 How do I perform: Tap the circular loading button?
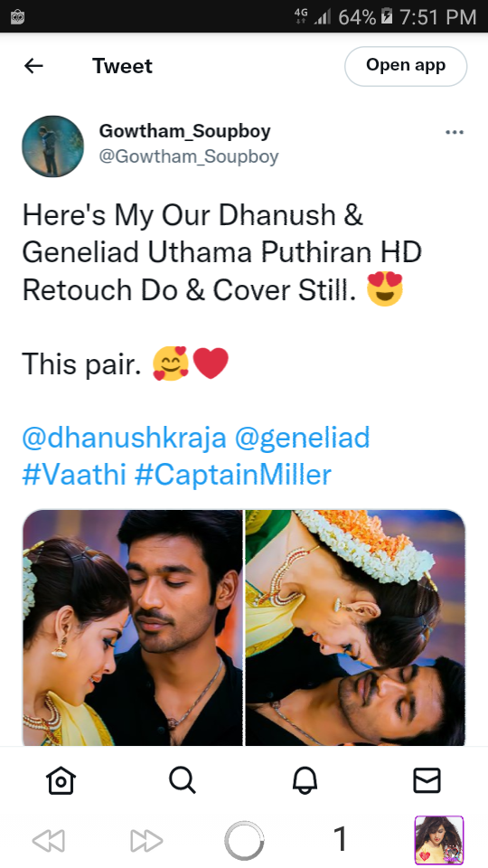[x=244, y=841]
